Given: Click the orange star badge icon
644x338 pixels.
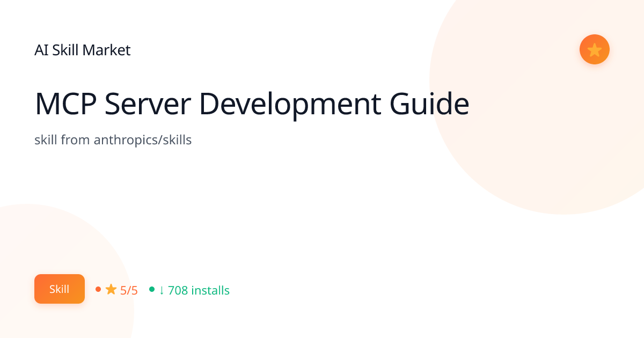Looking at the screenshot, I should (x=594, y=49).
